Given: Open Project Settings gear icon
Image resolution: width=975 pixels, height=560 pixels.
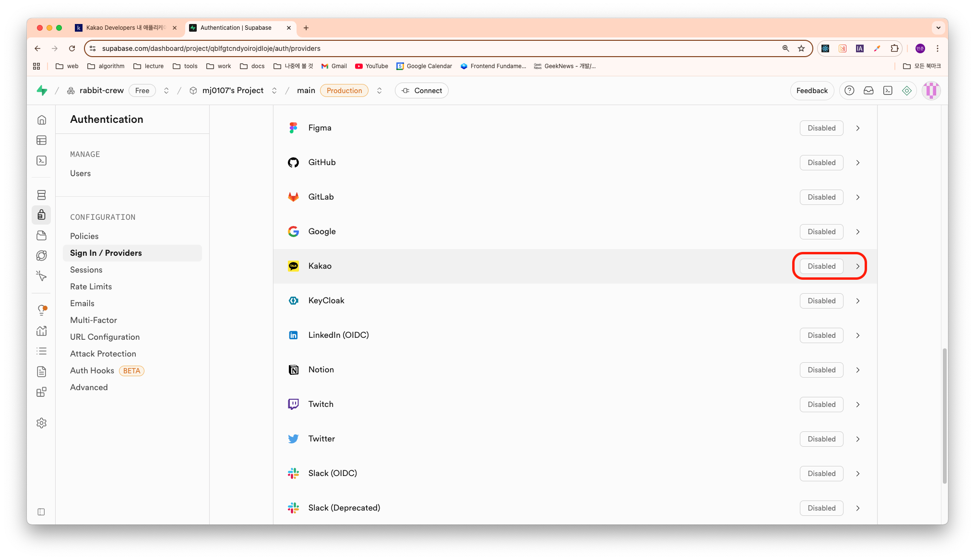Looking at the screenshot, I should (x=42, y=423).
